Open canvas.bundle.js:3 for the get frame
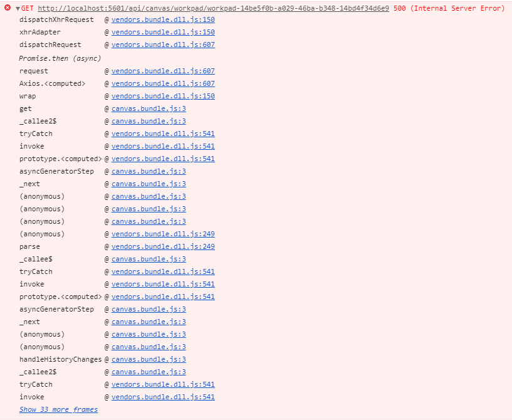The height and width of the screenshot is (420, 512). pyautogui.click(x=149, y=108)
